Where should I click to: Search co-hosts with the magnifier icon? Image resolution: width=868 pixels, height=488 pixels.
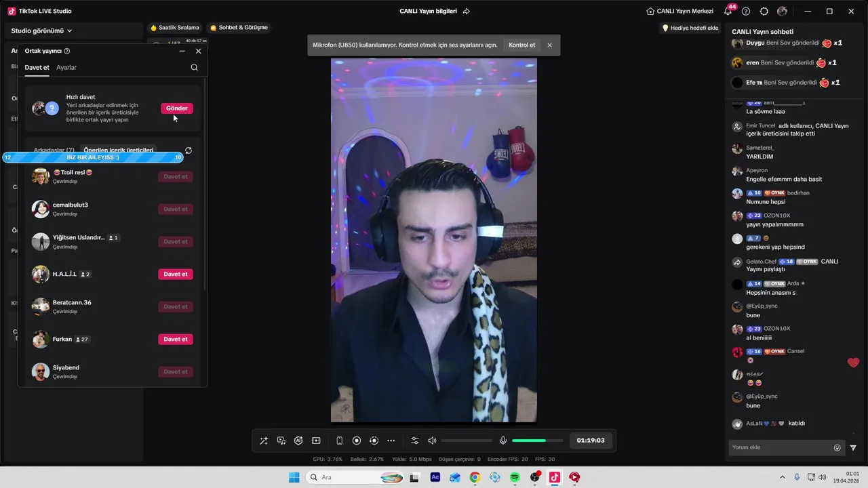(x=194, y=68)
